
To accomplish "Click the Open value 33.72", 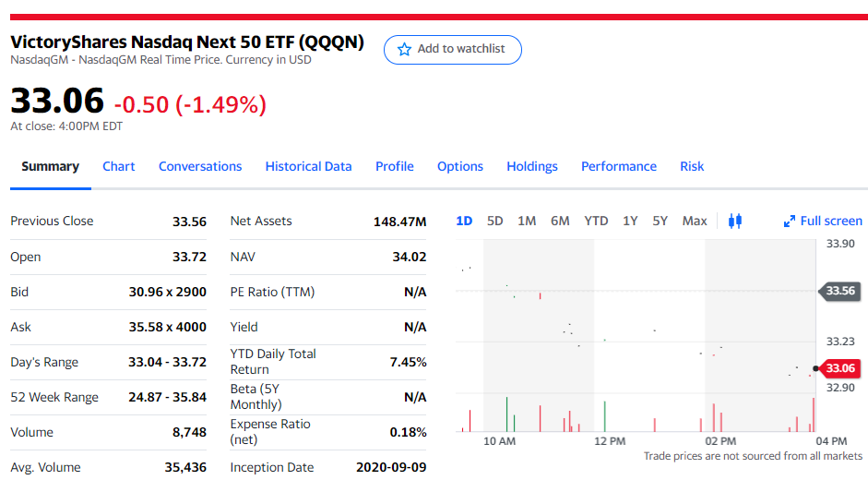I will point(189,258).
